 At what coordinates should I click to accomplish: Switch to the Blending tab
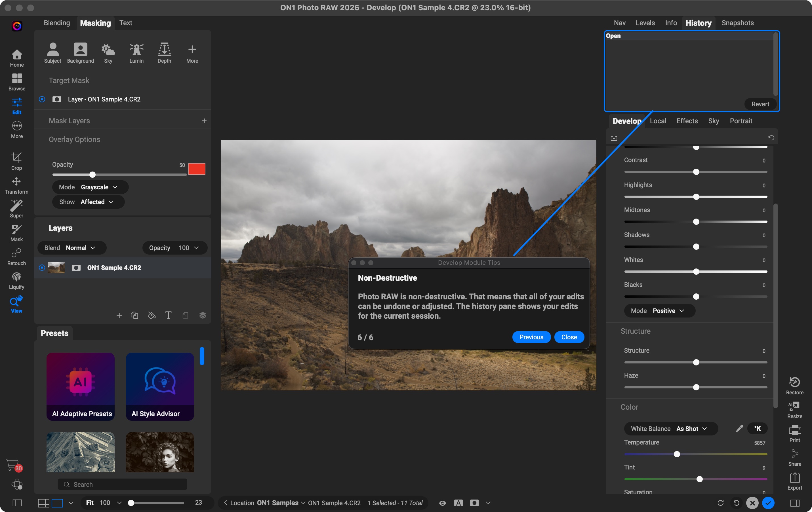(57, 23)
